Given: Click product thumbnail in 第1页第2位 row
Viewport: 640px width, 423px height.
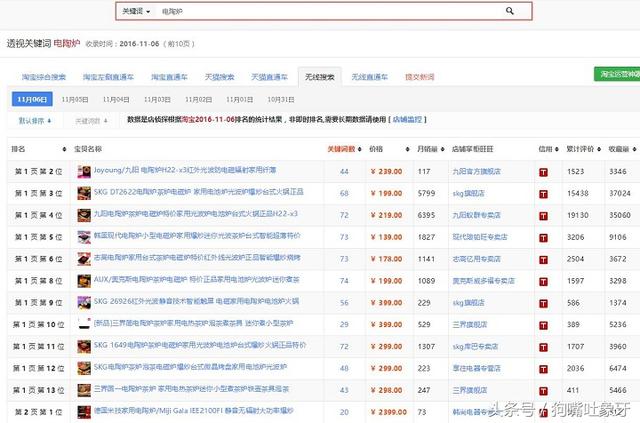Looking at the screenshot, I should tap(84, 171).
